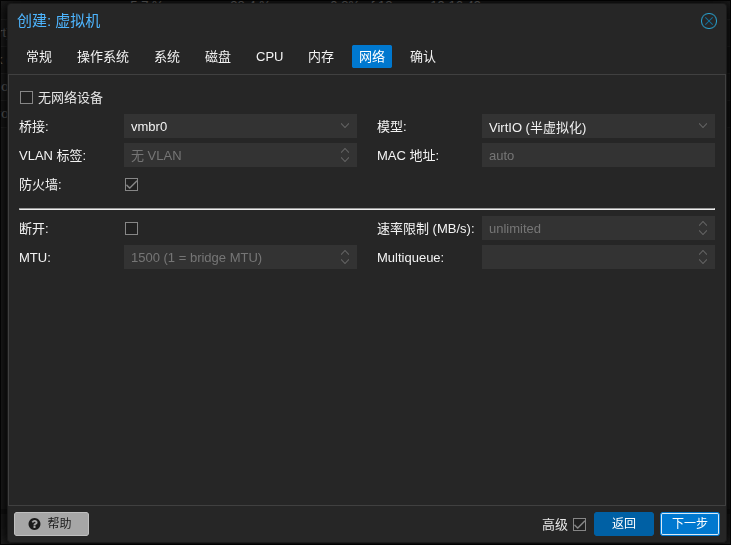Adjust the 速率限制 rate limit spinner
This screenshot has width=731, height=545.
[703, 228]
